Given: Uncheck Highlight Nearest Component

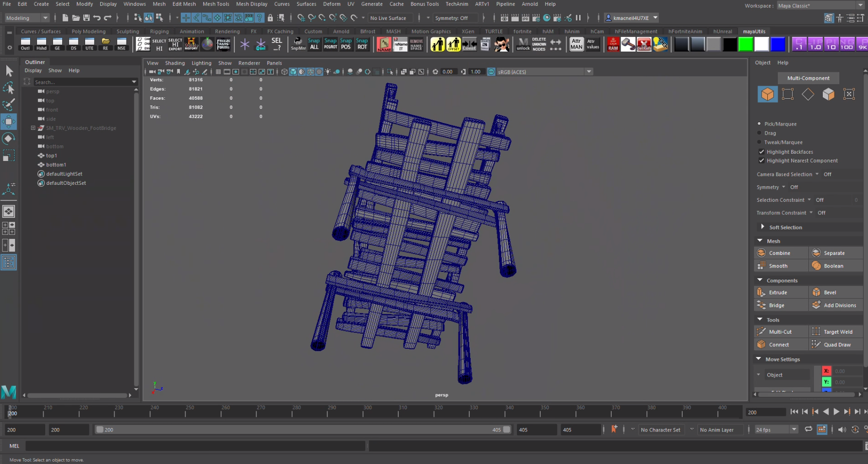Looking at the screenshot, I should pos(762,161).
